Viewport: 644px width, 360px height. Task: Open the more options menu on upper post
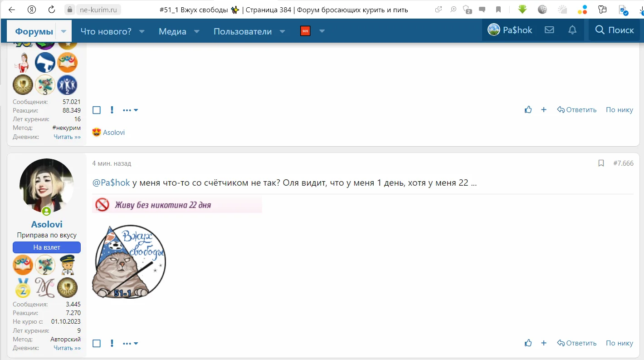tap(130, 110)
